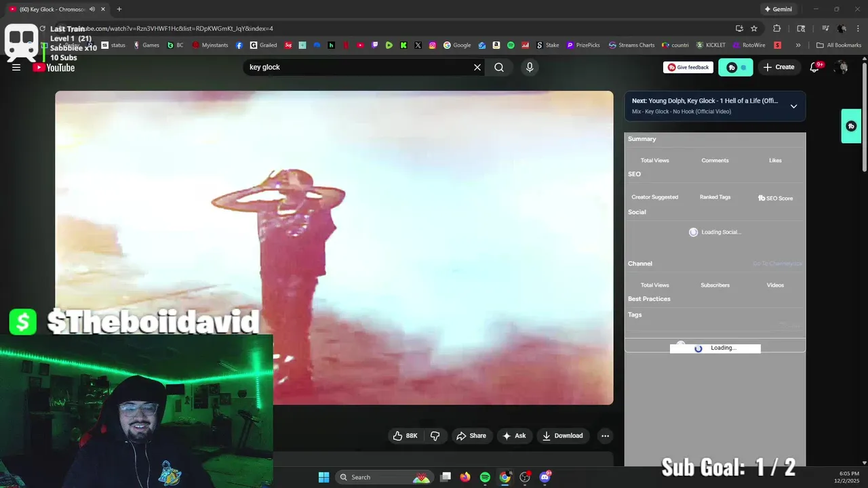Screen dimensions: 868x488
Task: Open the X (Twitter) bookmark icon
Action: (x=418, y=45)
